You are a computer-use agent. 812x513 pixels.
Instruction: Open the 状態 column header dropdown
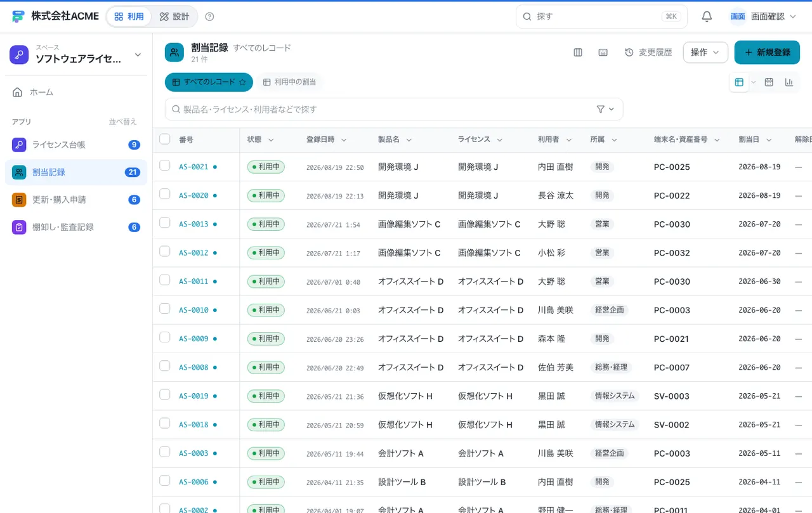[x=271, y=140]
